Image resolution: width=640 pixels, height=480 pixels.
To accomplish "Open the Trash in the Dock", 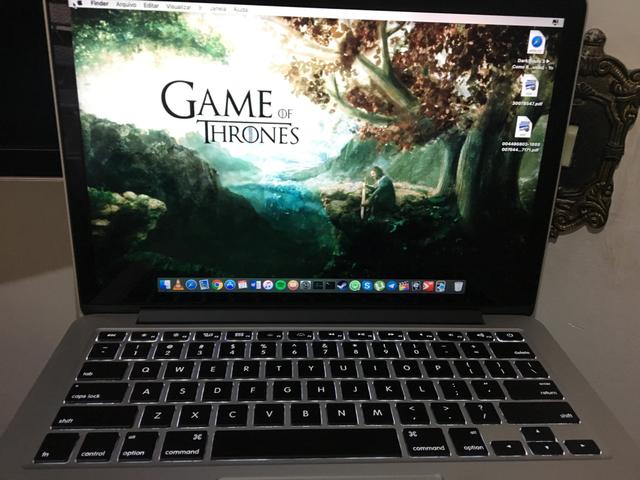I will click(x=459, y=286).
